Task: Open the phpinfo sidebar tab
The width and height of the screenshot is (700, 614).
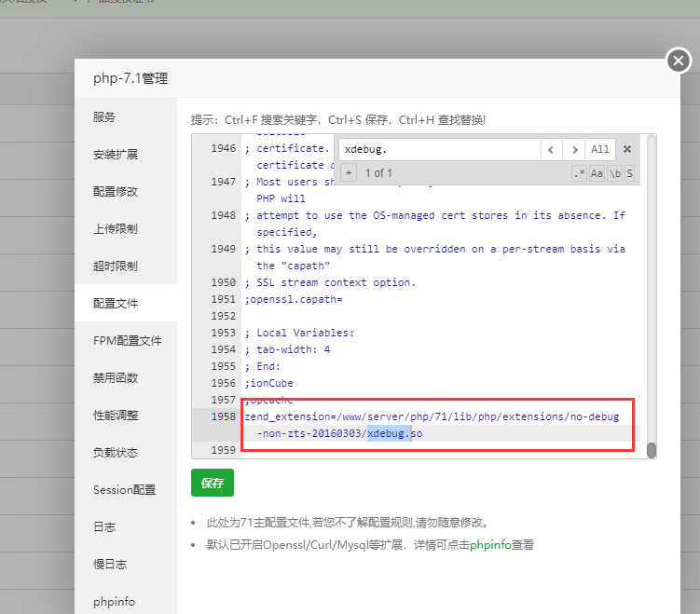Action: [126, 602]
